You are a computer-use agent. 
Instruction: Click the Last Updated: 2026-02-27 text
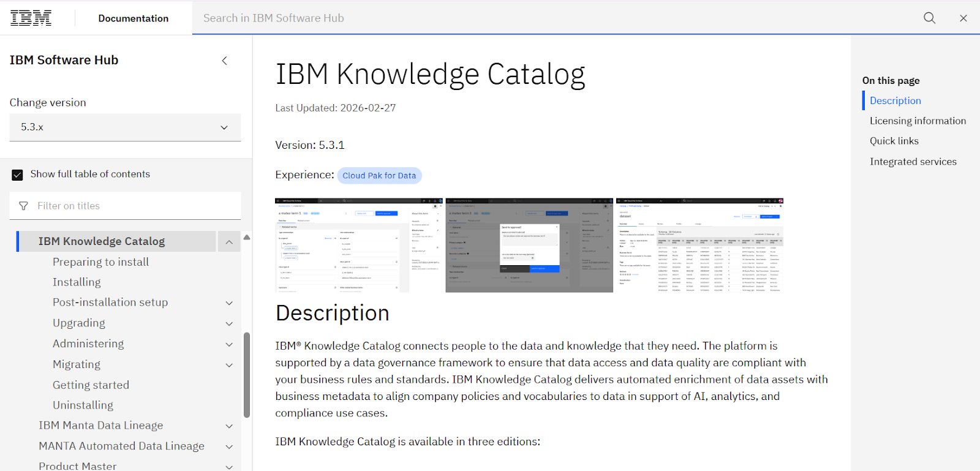(x=336, y=108)
